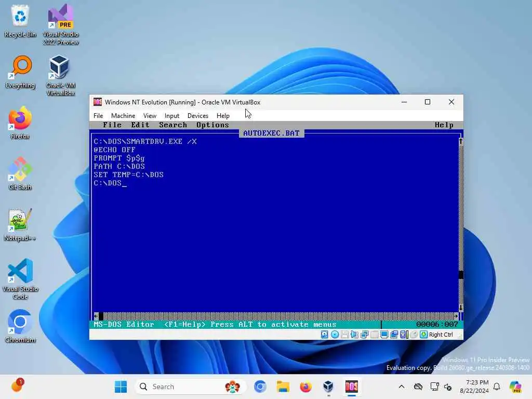Click the 'PROMPT $p$g' line
The width and height of the screenshot is (532, 399).
pyautogui.click(x=119, y=158)
